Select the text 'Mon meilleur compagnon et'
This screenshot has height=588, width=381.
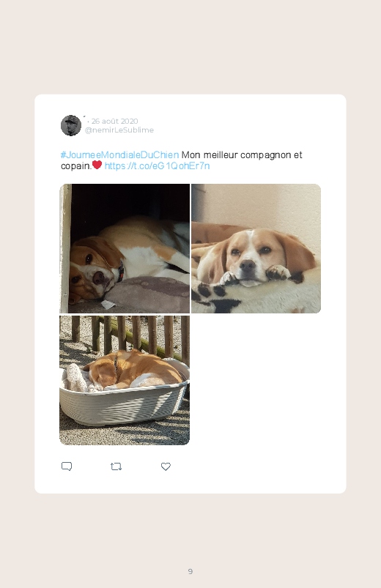click(x=242, y=155)
